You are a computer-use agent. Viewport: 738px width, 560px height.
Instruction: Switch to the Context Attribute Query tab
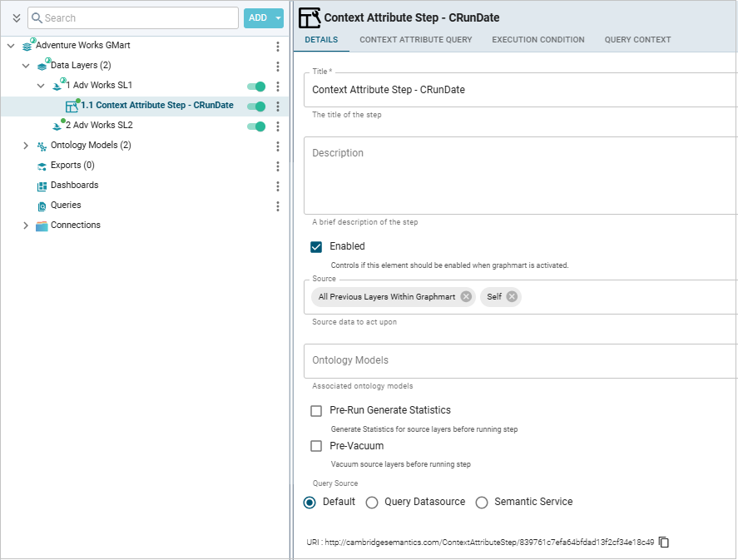click(415, 39)
